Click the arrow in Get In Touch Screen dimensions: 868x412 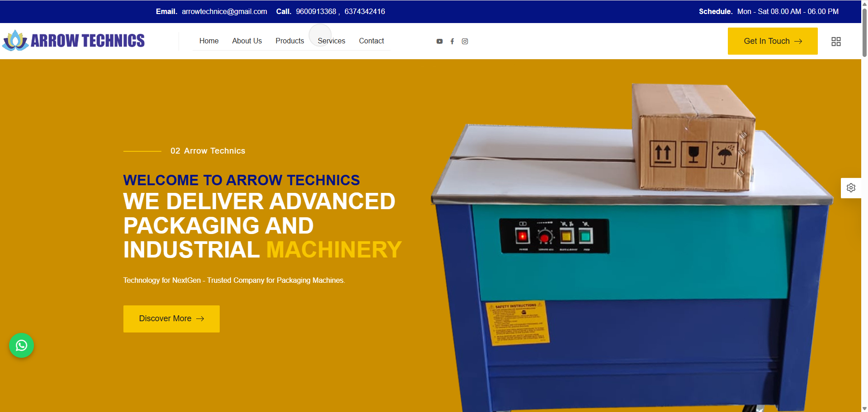click(798, 41)
